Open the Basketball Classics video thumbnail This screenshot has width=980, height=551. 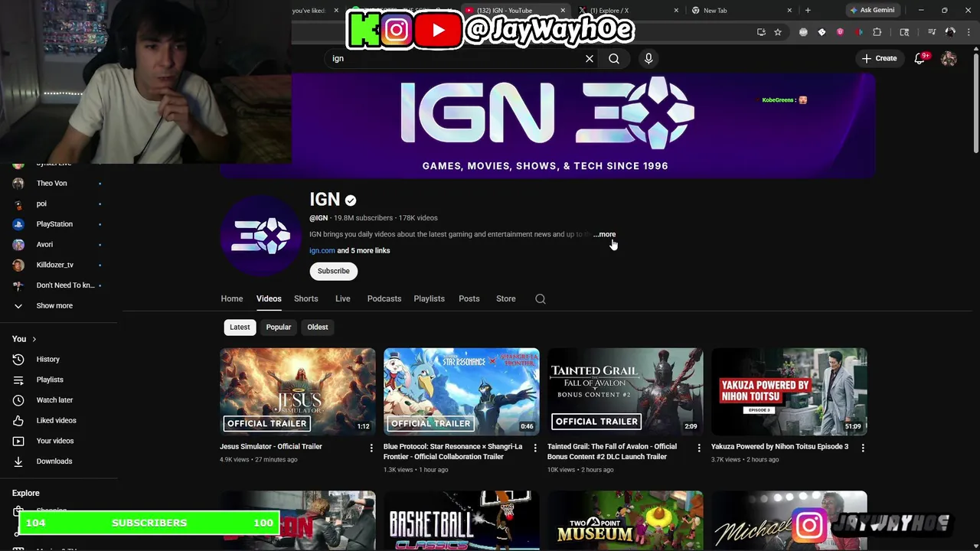tap(462, 520)
